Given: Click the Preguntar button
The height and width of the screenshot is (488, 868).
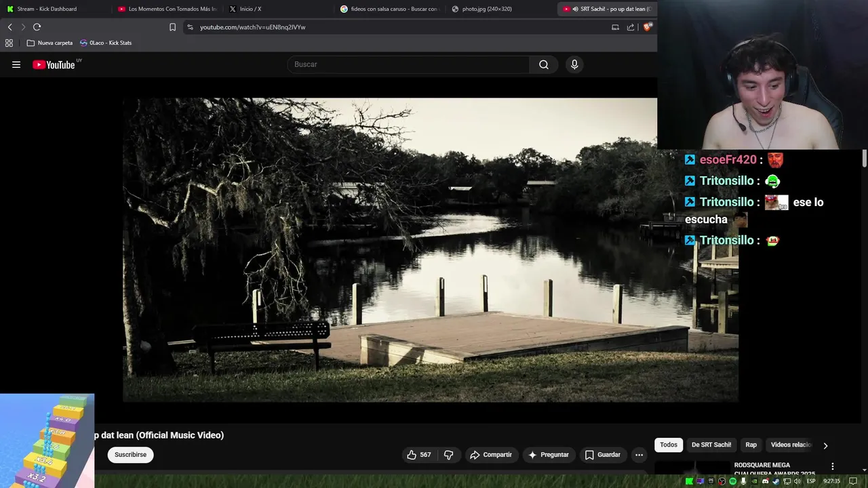Looking at the screenshot, I should [x=549, y=455].
